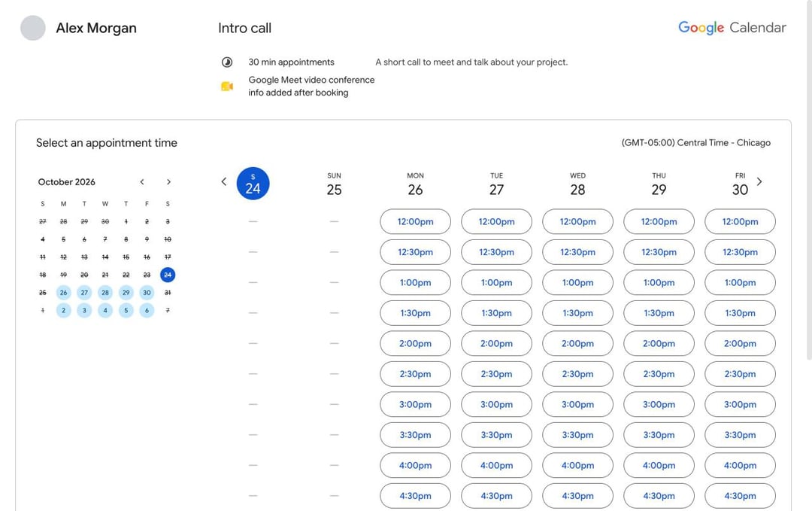Book Friday 30 at 4:30pm

click(x=740, y=496)
